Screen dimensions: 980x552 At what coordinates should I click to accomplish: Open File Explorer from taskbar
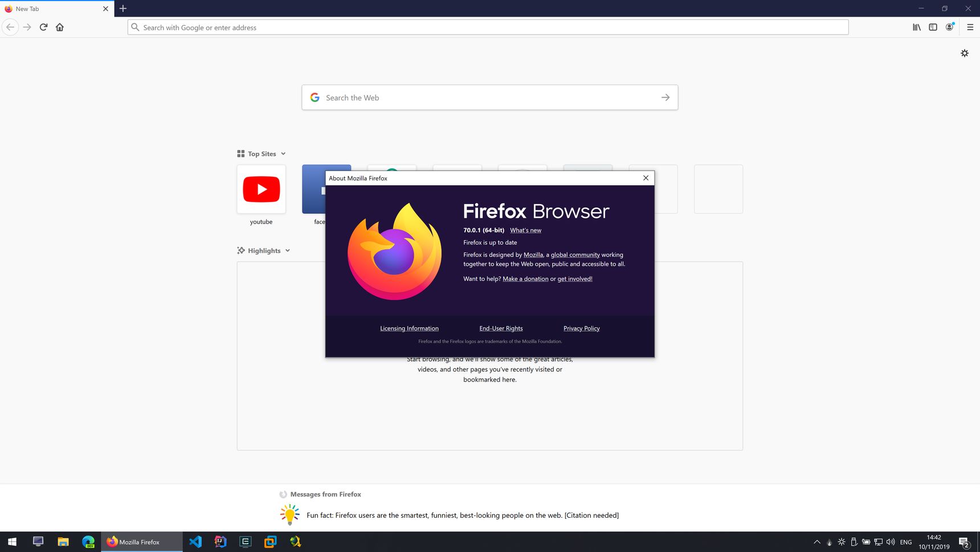63,542
